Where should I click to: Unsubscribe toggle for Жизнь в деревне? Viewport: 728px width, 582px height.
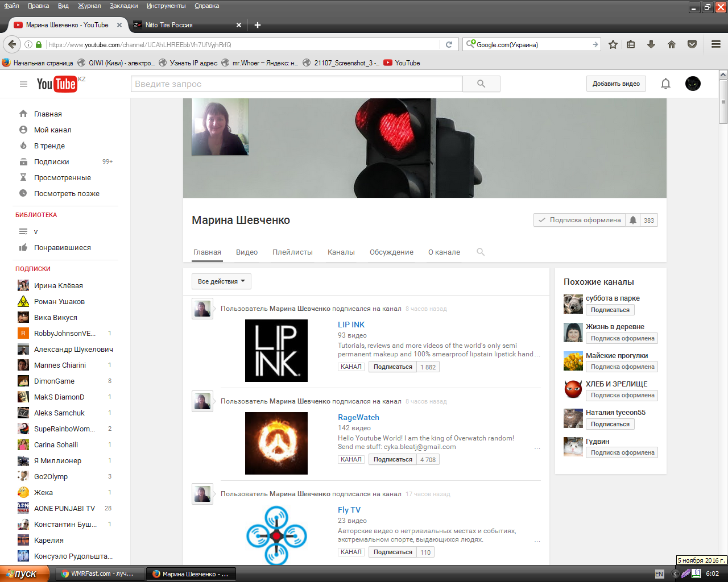(622, 338)
